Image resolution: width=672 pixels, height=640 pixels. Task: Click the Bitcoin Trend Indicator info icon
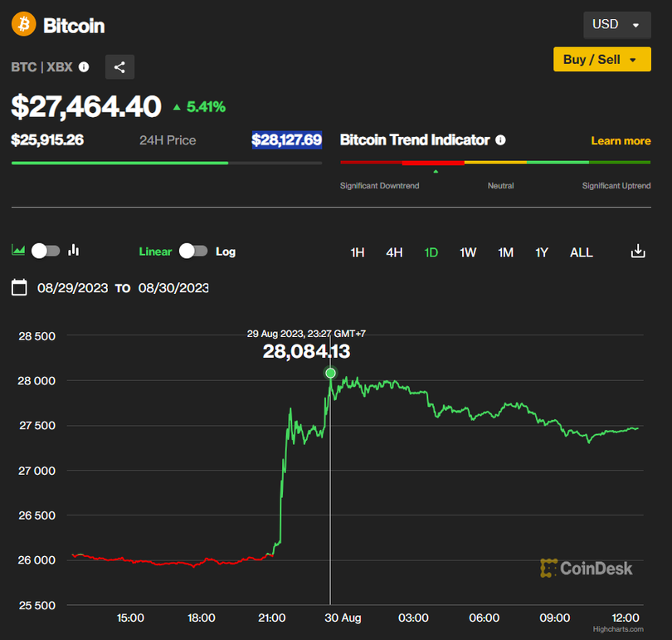pos(501,140)
